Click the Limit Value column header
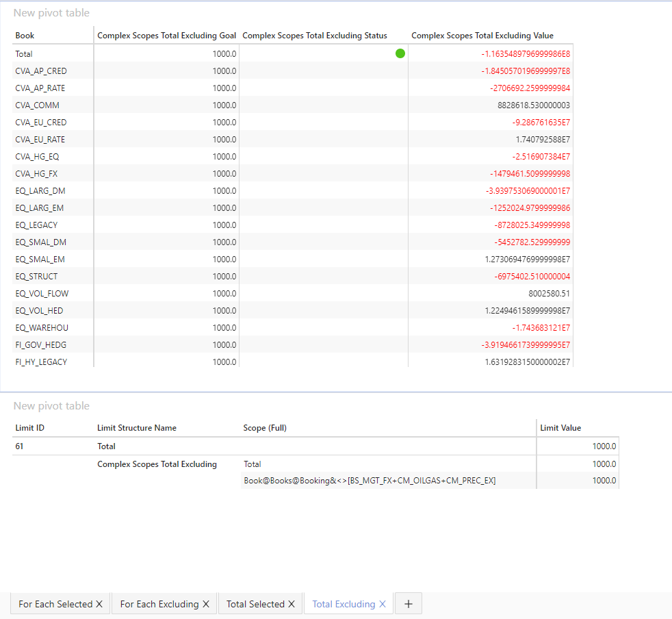The height and width of the screenshot is (619, 672). pos(560,428)
